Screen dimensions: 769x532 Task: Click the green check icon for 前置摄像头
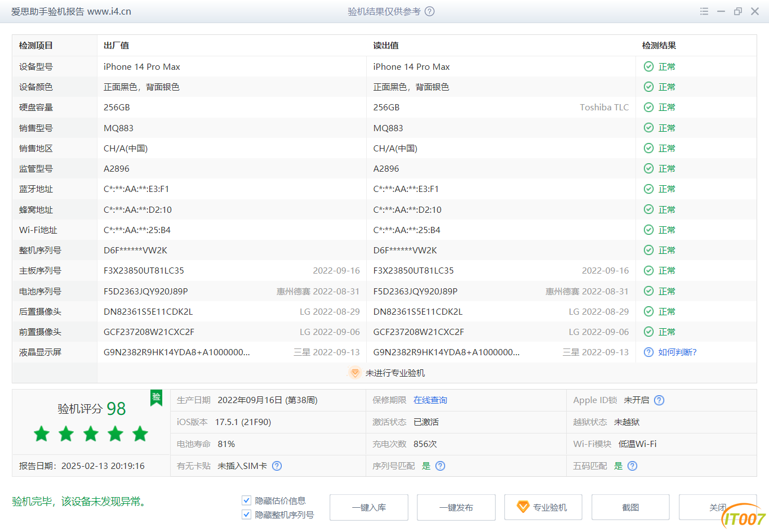pyautogui.click(x=648, y=332)
